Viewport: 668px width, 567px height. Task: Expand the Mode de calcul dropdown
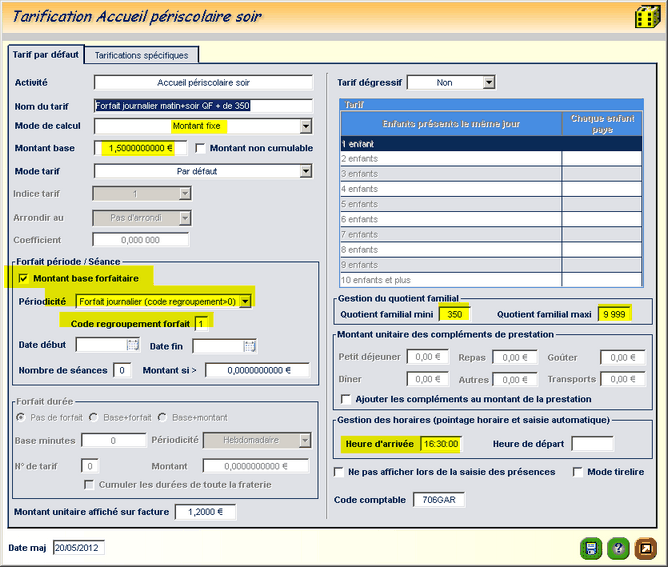305,127
